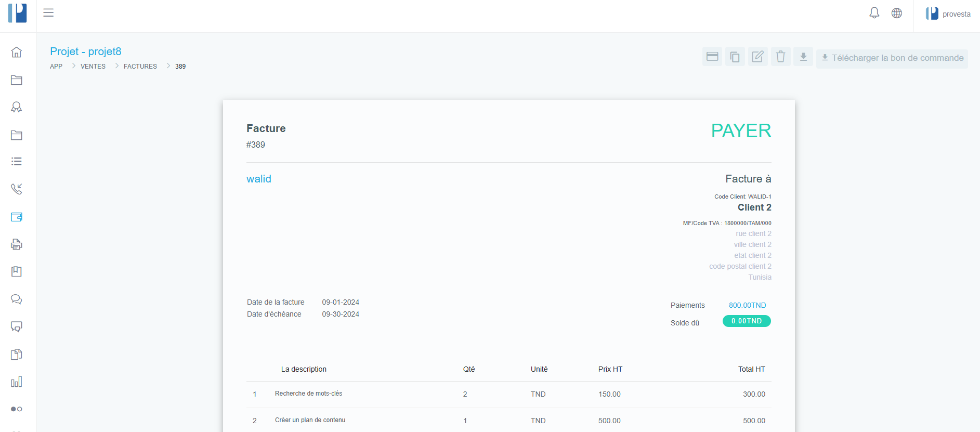Open the notifications bell
The width and height of the screenshot is (980, 432).
874,13
